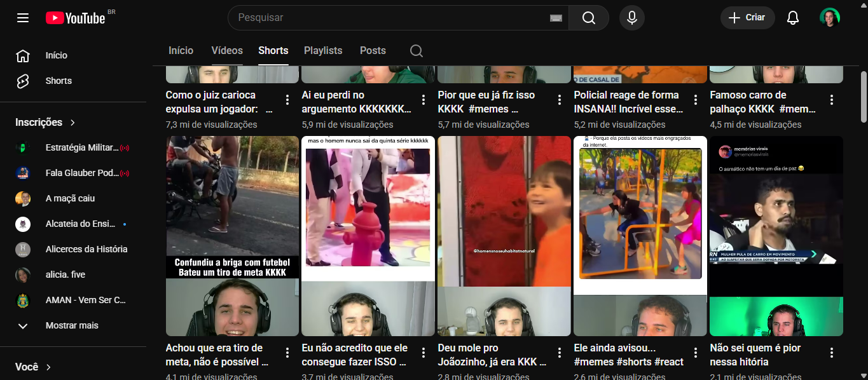Open options for 'Famoso carro de palhaço' short

[832, 100]
